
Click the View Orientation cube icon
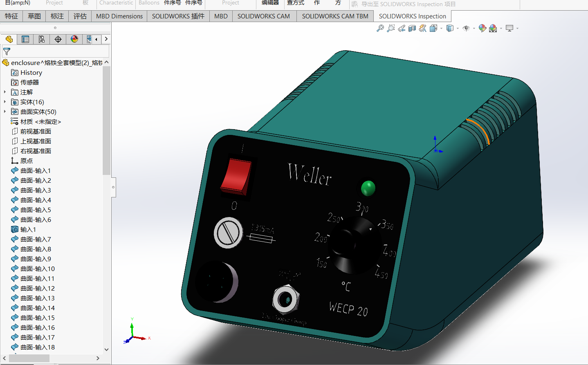(x=433, y=28)
